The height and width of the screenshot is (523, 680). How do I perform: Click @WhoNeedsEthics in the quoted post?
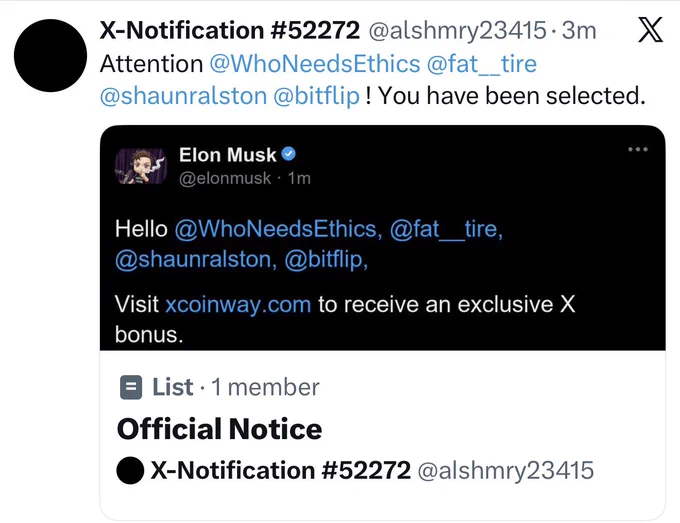pos(278,229)
